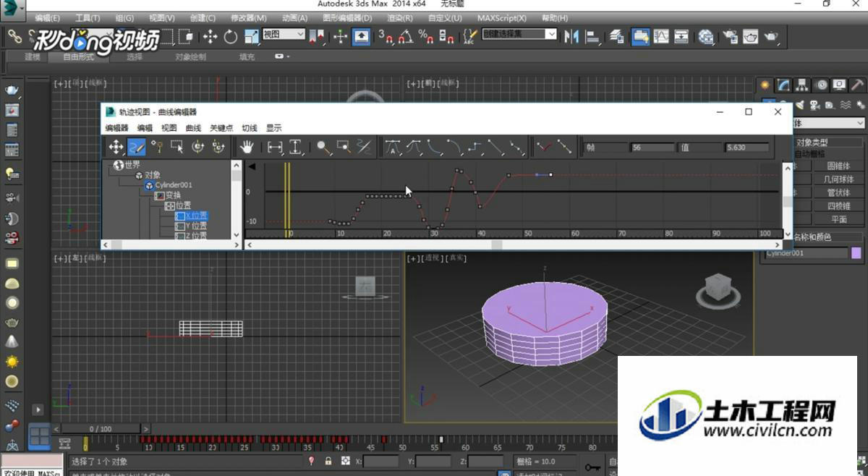Toggle Percent Snap in main toolbar
The width and height of the screenshot is (868, 476).
click(x=426, y=36)
